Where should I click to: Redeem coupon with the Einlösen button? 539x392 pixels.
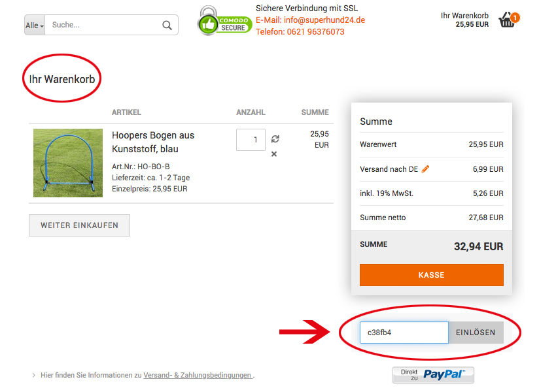click(476, 333)
